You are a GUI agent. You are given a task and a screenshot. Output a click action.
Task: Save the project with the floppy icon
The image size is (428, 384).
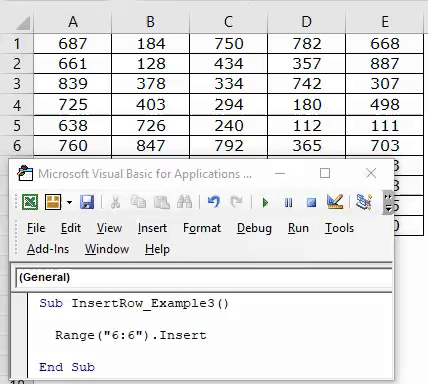[87, 202]
